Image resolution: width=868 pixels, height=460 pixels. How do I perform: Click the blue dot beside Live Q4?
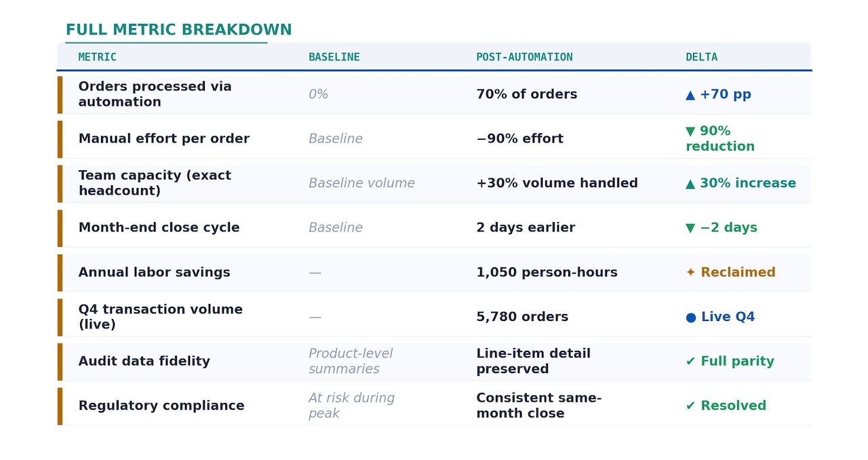pyautogui.click(x=691, y=318)
